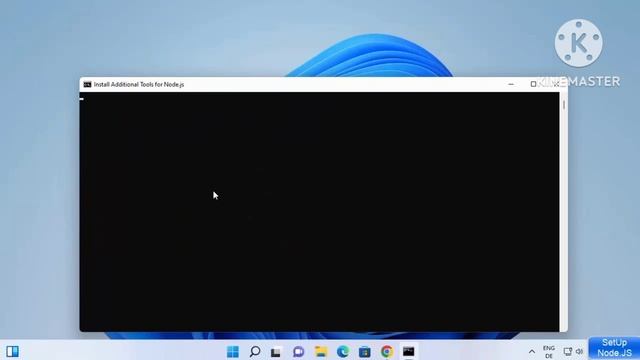Open network settings tray icon
Image resolution: width=640 pixels, height=360 pixels.
(x=567, y=351)
